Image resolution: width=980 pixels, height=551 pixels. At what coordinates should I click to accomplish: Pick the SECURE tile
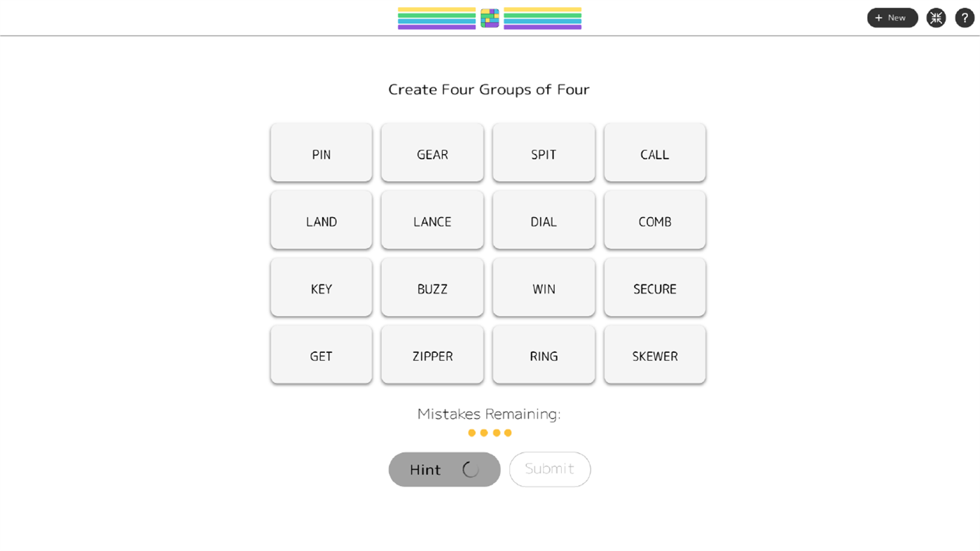(654, 288)
